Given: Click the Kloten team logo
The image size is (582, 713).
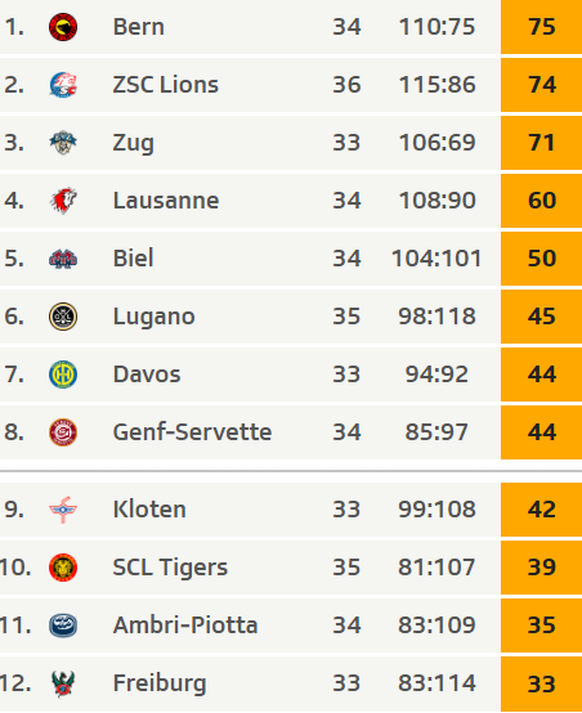Looking at the screenshot, I should pos(63,510).
